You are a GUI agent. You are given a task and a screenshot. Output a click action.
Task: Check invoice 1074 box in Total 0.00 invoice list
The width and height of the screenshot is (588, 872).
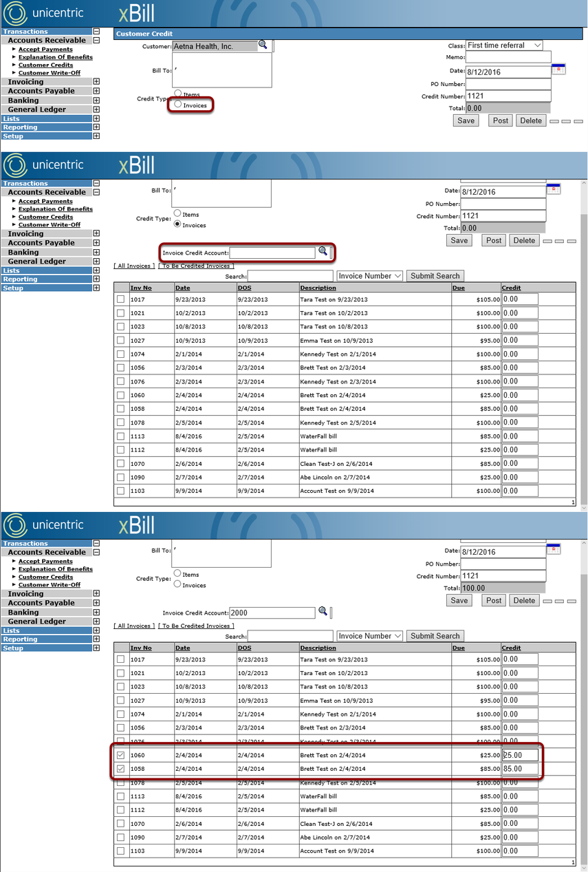tap(121, 354)
